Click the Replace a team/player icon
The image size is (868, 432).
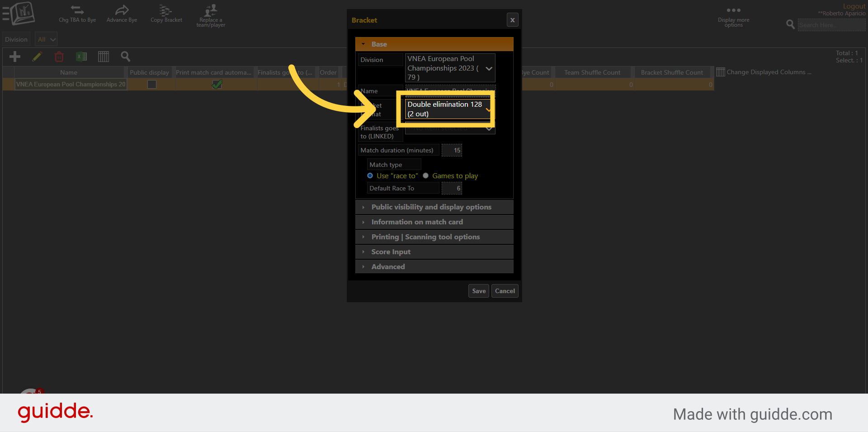211,10
